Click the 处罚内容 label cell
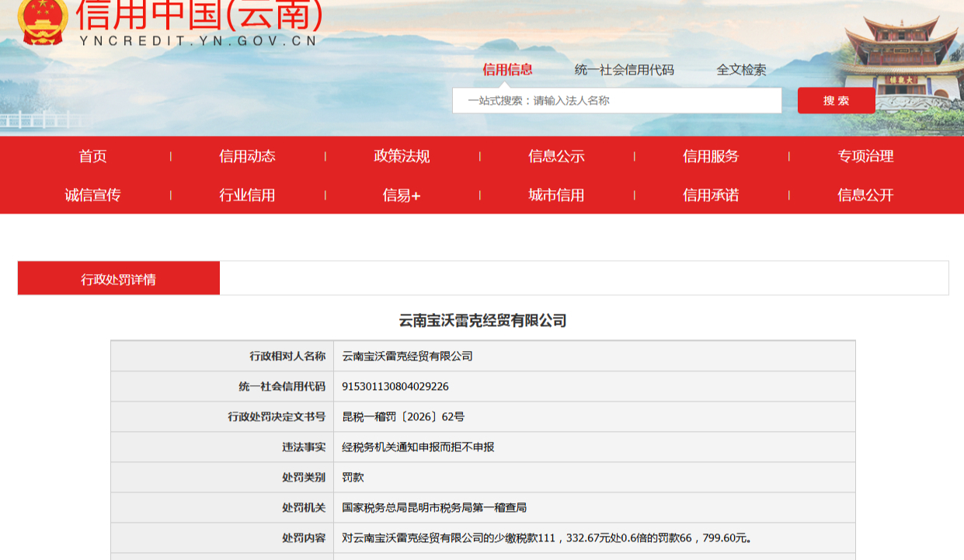 pyautogui.click(x=222, y=537)
